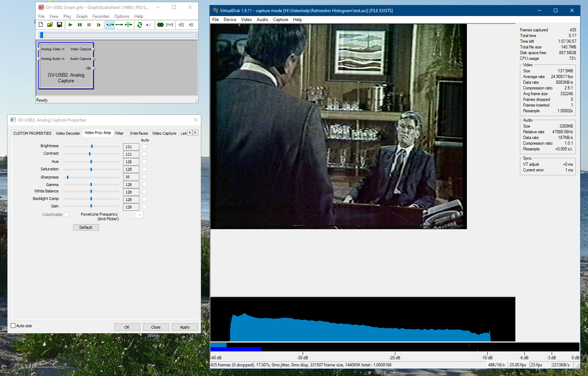
Task: Click the last grey arrow icon in toolbar
Action: coord(191,25)
